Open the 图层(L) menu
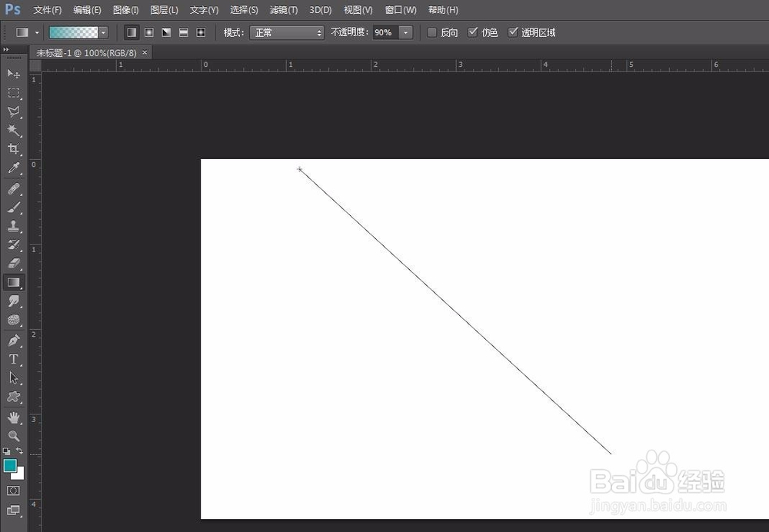This screenshot has width=769, height=532. (165, 10)
